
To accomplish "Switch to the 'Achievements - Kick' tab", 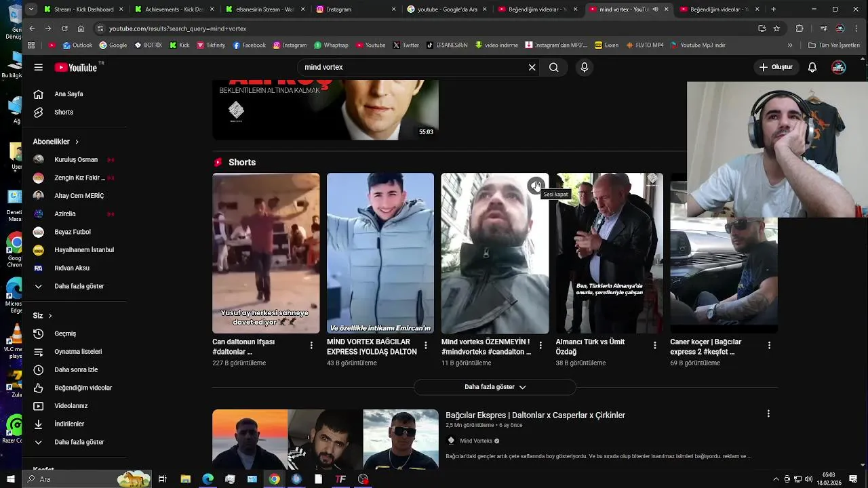I will [x=174, y=9].
